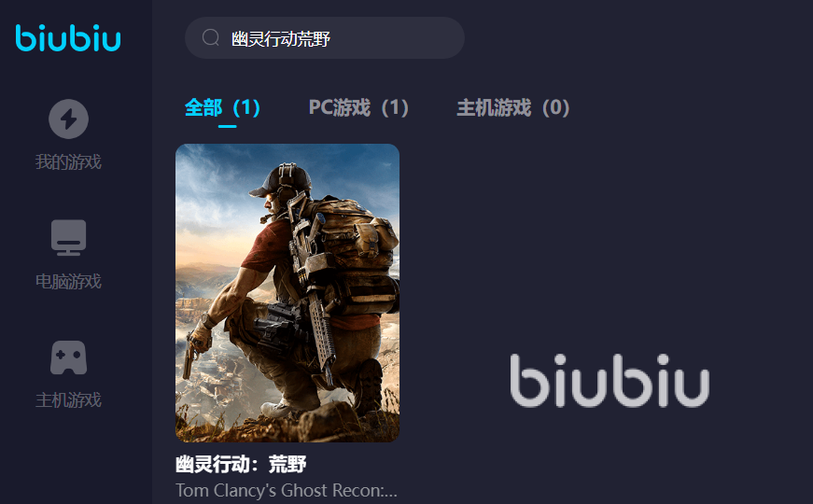The width and height of the screenshot is (813, 504).
Task: Switch to the PC游戏 (1) tab
Action: (358, 108)
